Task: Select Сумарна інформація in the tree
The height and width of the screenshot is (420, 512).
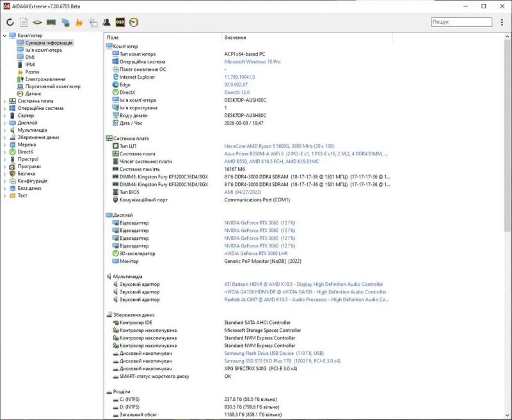Action: (49, 43)
